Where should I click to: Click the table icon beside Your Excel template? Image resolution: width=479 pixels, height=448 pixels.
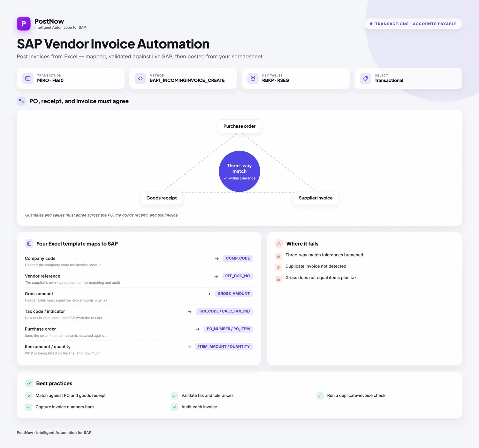(x=29, y=244)
